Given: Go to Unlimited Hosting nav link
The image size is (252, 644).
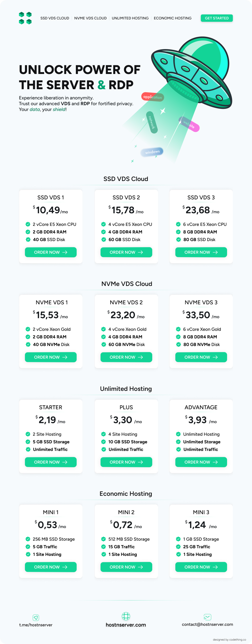Looking at the screenshot, I should (130, 18).
